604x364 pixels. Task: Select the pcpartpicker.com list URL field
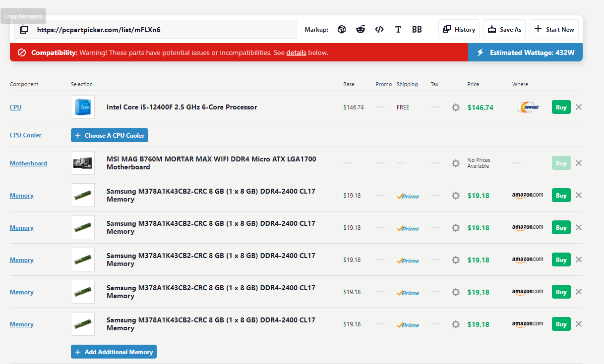pyautogui.click(x=165, y=30)
